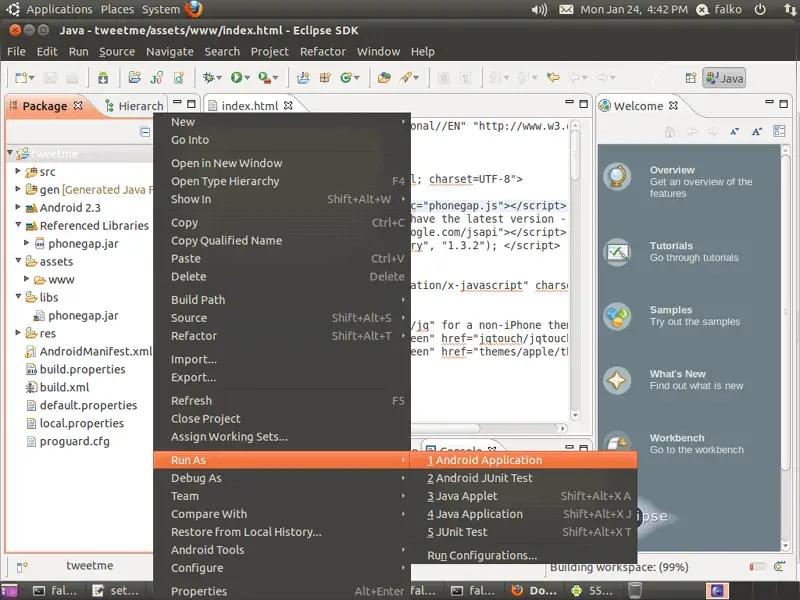Switch to the Hierarchy tab

(x=135, y=106)
